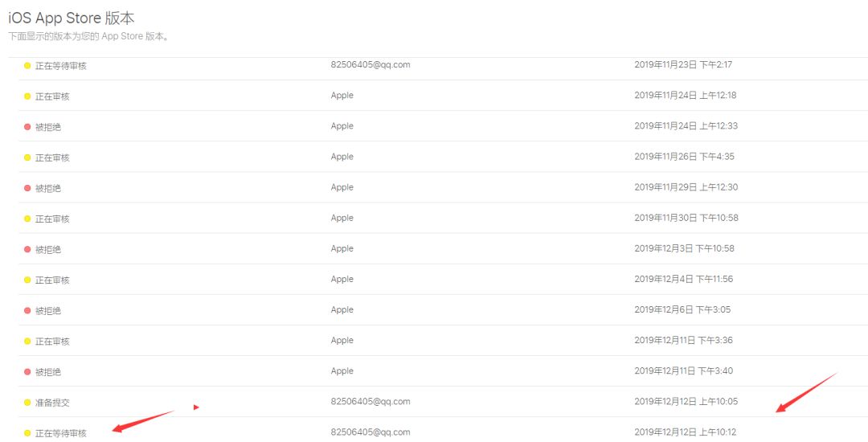Click 被拒绝 status dated 2019年12月6日
Image resolution: width=868 pixels, height=442 pixels.
tap(47, 311)
